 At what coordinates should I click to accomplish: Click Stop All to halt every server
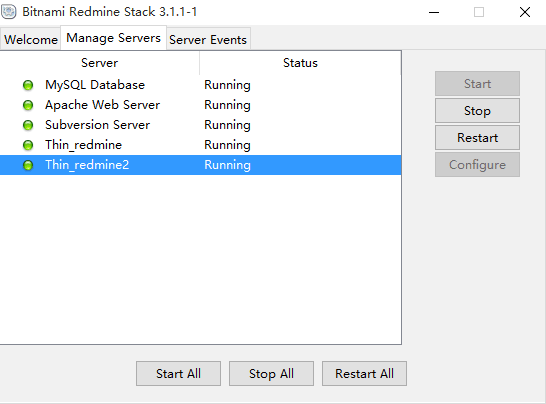pos(271,373)
